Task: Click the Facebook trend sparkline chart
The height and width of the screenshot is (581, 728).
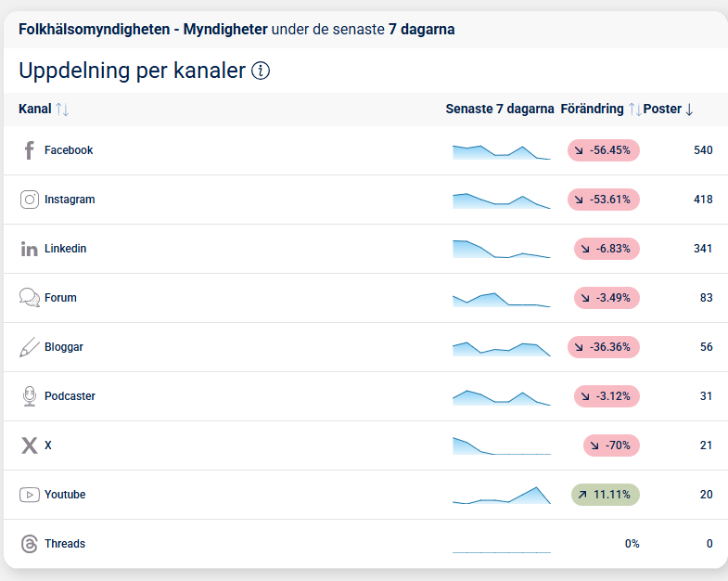Action: 501,152
